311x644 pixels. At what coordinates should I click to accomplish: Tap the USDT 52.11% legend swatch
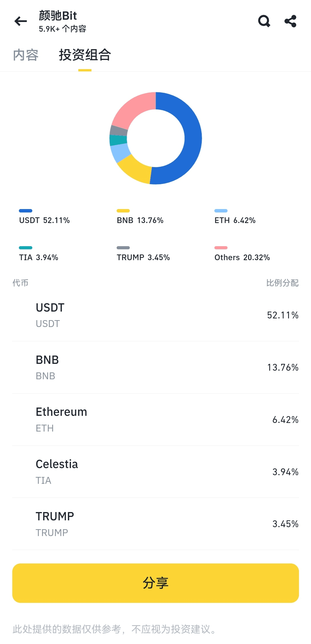click(x=25, y=211)
